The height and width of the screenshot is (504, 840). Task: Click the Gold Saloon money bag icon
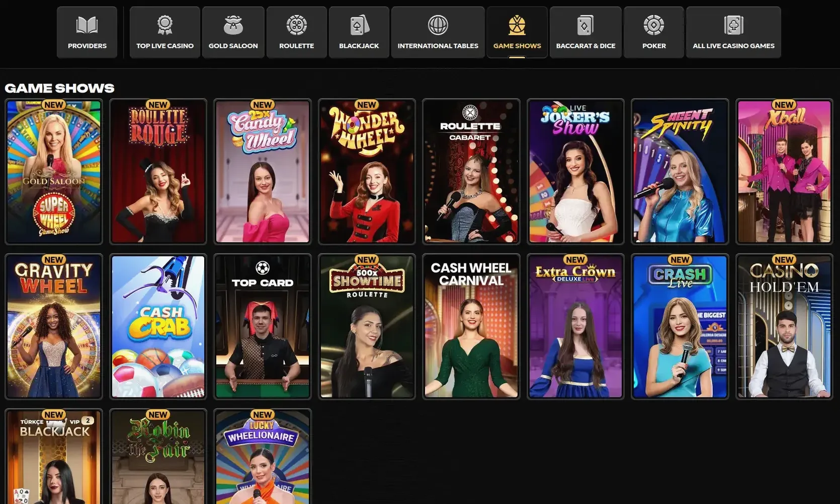pos(233,25)
